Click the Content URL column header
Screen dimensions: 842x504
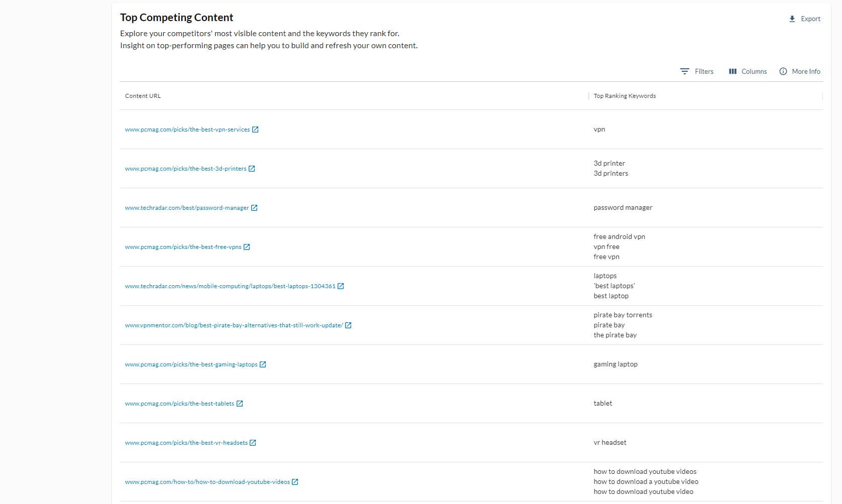click(143, 95)
